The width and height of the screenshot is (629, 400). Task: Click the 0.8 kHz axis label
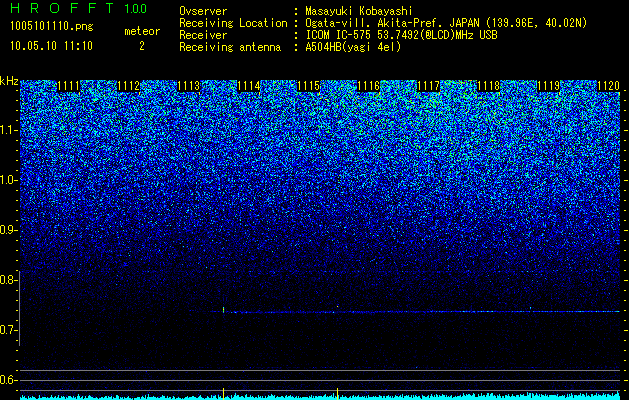8,280
